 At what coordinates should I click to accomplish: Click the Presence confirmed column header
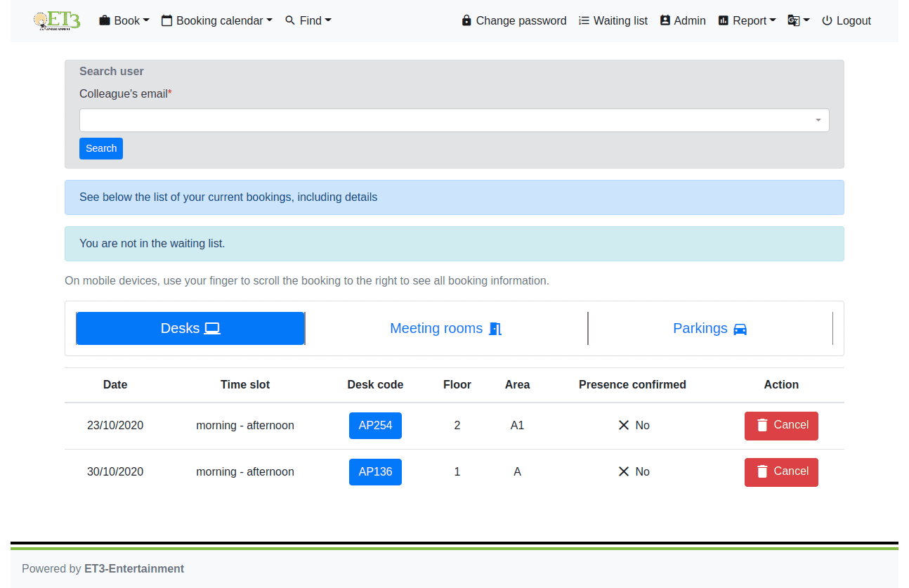[632, 385]
